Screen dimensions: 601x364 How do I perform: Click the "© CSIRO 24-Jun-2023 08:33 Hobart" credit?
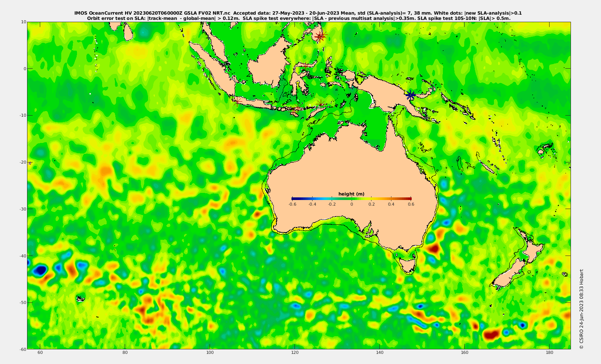point(581,309)
